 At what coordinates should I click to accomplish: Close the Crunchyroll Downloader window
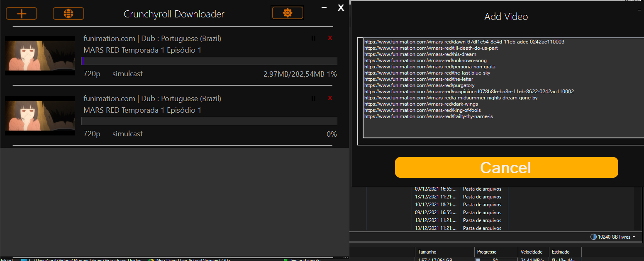coord(341,7)
